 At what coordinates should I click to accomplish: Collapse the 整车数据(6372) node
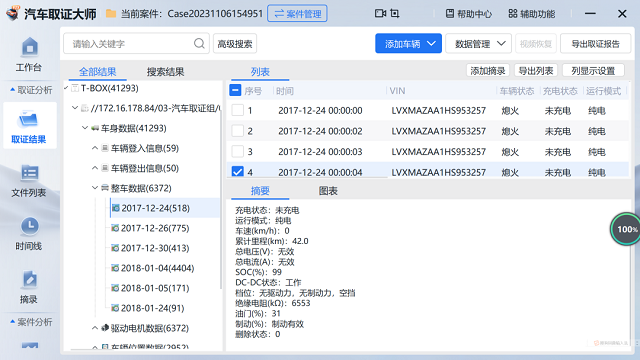(x=95, y=188)
